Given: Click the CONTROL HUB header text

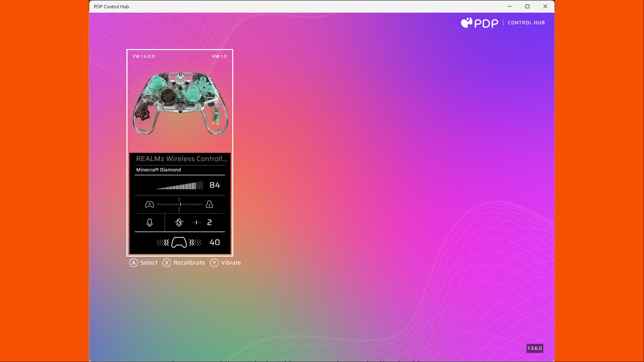Looking at the screenshot, I should 526,23.
